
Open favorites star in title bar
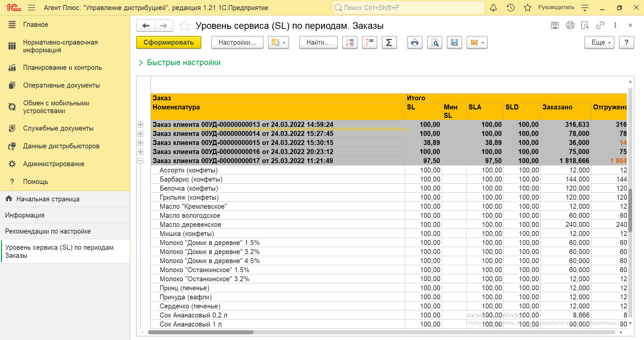pos(528,7)
